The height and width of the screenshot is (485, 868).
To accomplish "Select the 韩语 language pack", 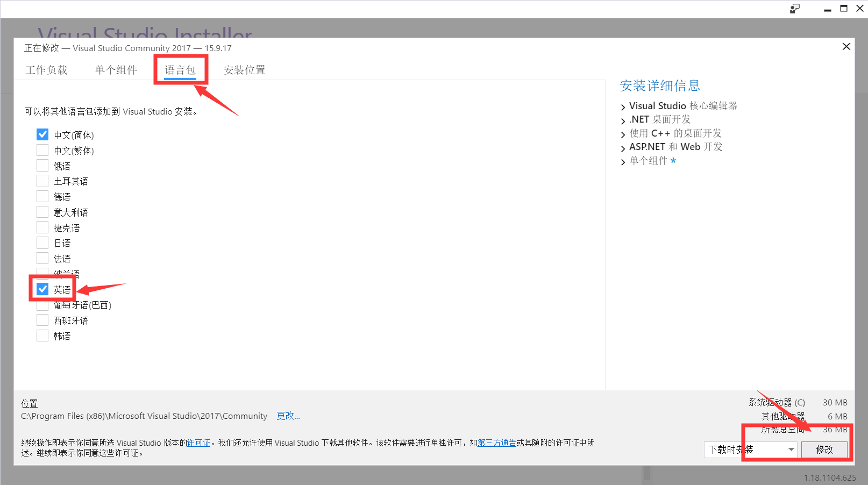I will [x=42, y=336].
